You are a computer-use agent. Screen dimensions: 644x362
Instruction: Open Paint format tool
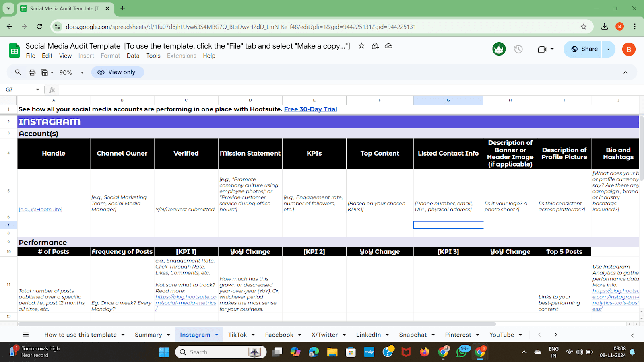pyautogui.click(x=44, y=72)
